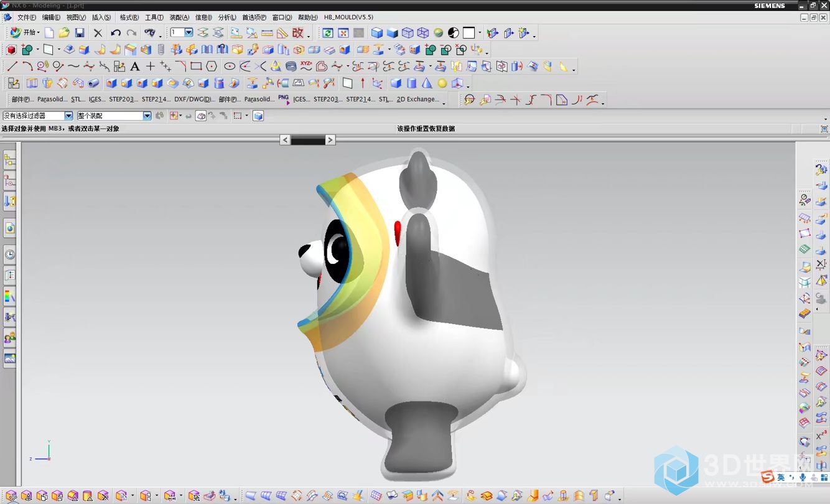Image resolution: width=830 pixels, height=504 pixels.
Task: Click the Law Curve XYZ= icon
Action: point(306,65)
